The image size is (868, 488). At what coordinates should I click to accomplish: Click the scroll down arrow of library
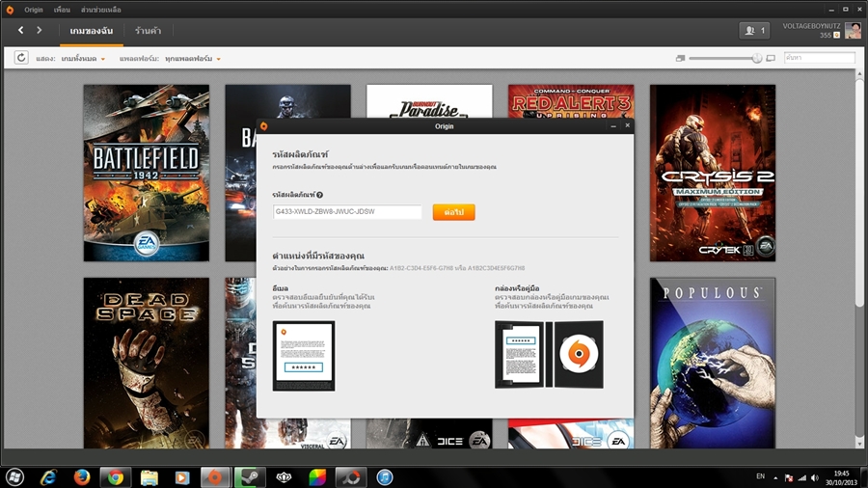pyautogui.click(x=859, y=444)
